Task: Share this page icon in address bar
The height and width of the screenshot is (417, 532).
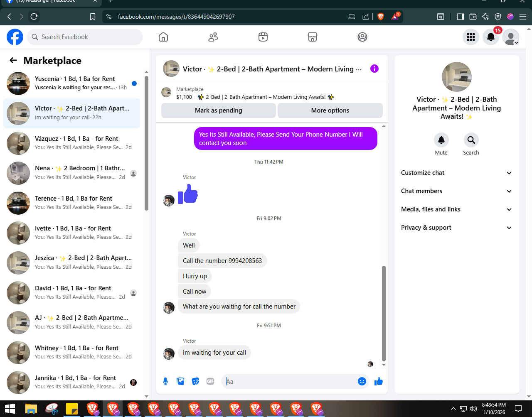Action: (x=366, y=17)
